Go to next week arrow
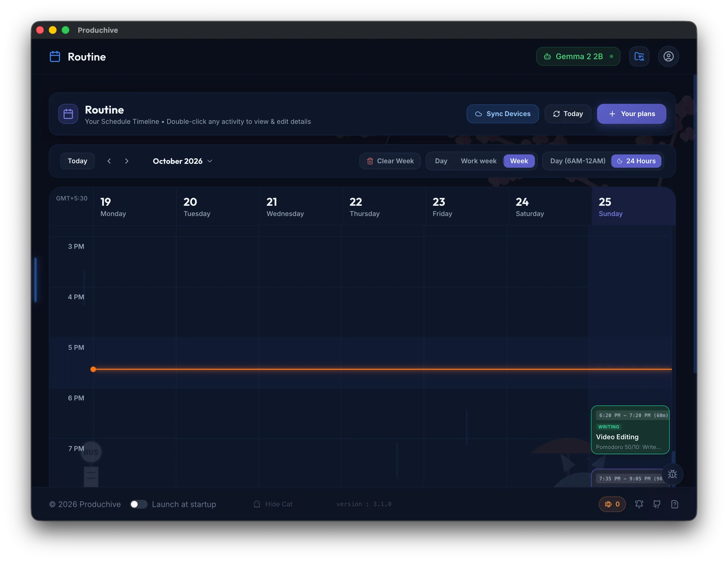This screenshot has height=562, width=728. 127,161
